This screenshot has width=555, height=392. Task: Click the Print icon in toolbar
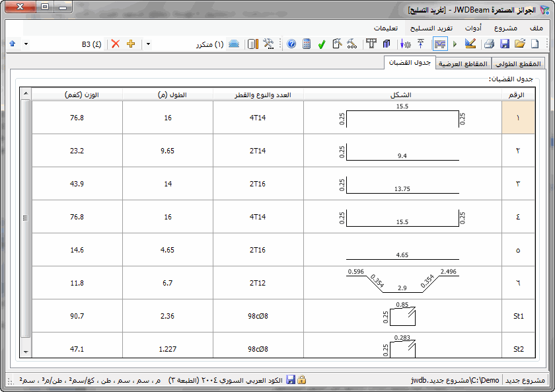point(489,44)
